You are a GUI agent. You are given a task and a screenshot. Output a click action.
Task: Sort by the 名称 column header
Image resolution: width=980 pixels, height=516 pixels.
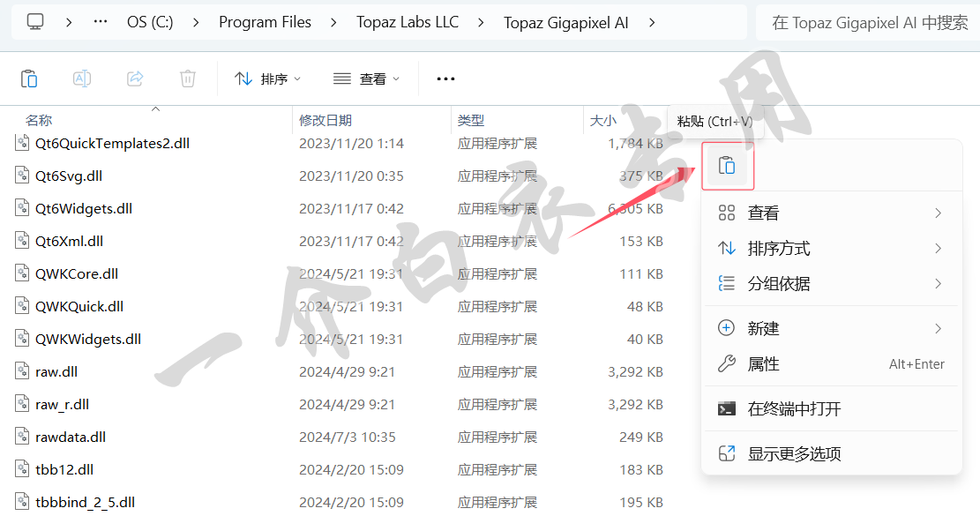[x=39, y=120]
